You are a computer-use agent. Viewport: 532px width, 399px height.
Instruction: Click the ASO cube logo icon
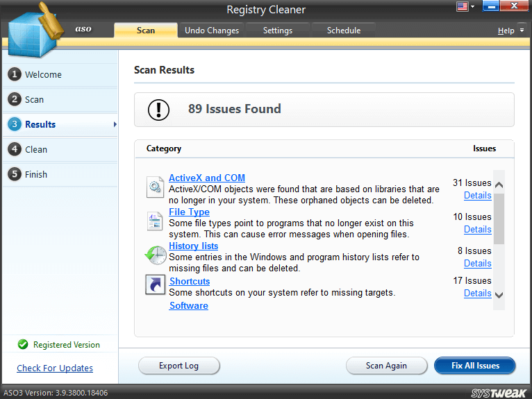click(x=35, y=31)
